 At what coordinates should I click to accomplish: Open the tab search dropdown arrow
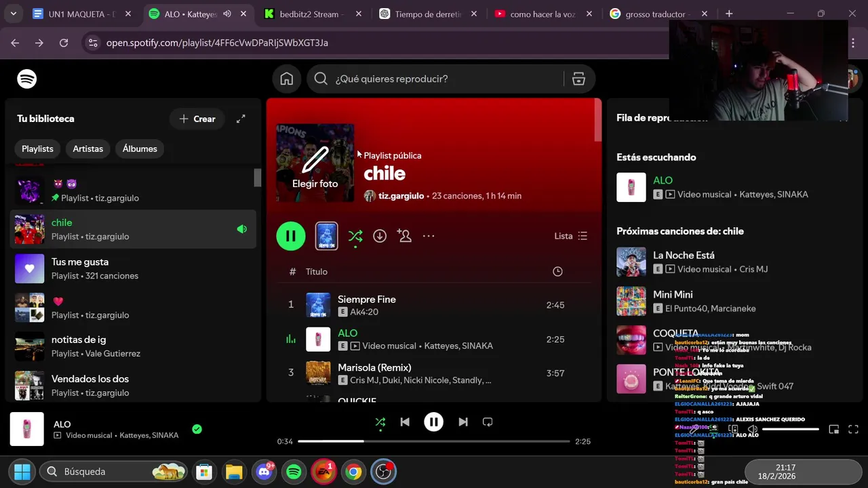click(x=13, y=14)
